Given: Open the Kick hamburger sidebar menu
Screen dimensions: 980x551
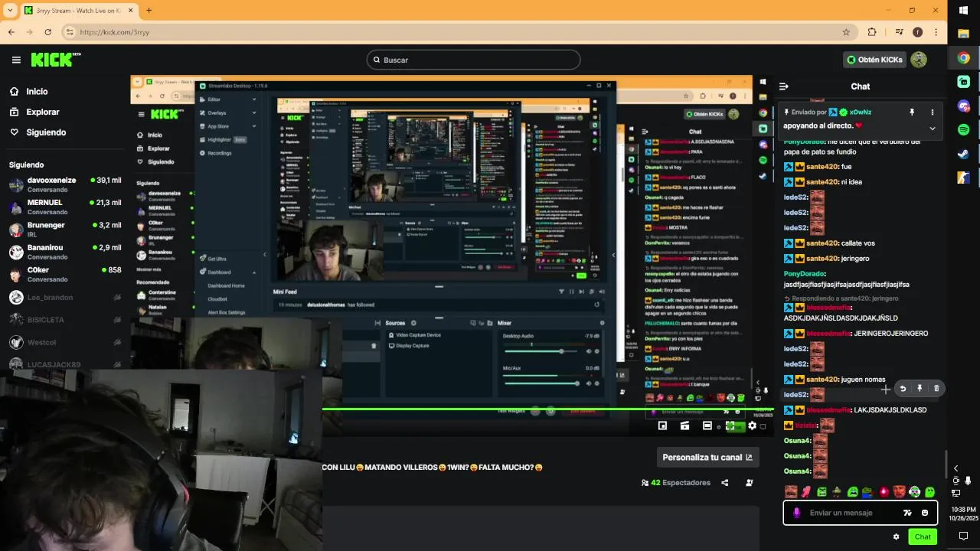Looking at the screenshot, I should click(x=16, y=60).
